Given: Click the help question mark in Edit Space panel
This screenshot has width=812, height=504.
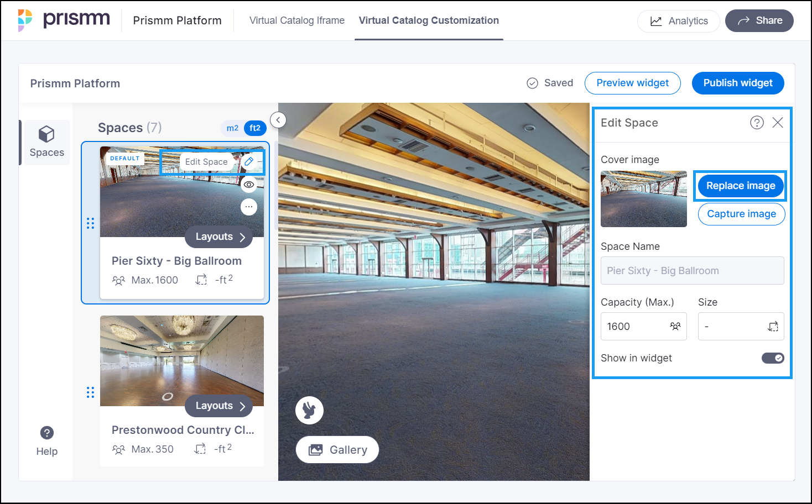Looking at the screenshot, I should point(757,123).
